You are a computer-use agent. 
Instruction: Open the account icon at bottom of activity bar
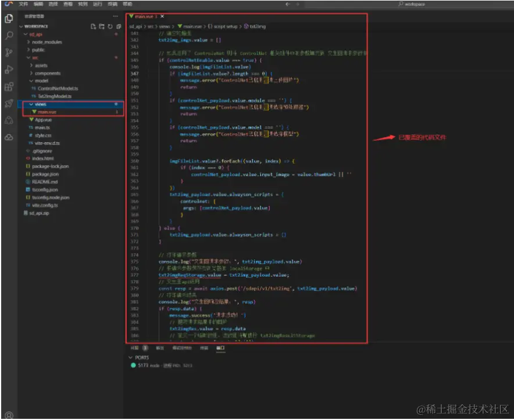tap(9, 415)
